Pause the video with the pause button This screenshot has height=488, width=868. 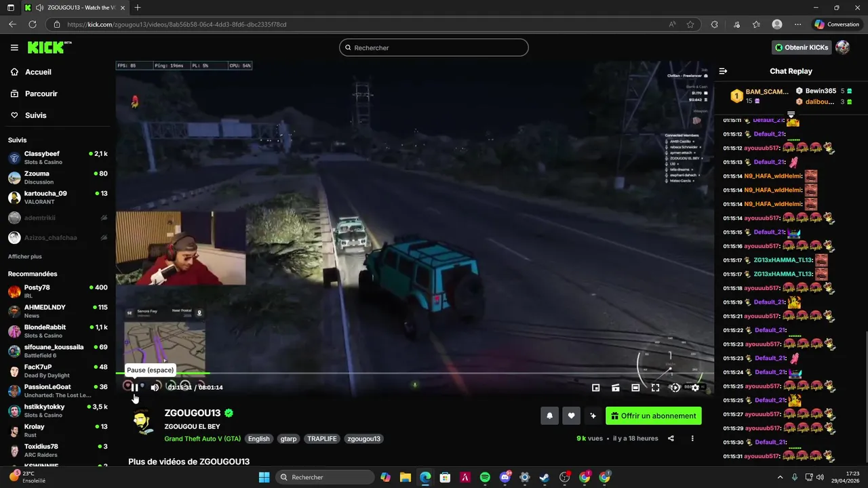click(x=134, y=388)
